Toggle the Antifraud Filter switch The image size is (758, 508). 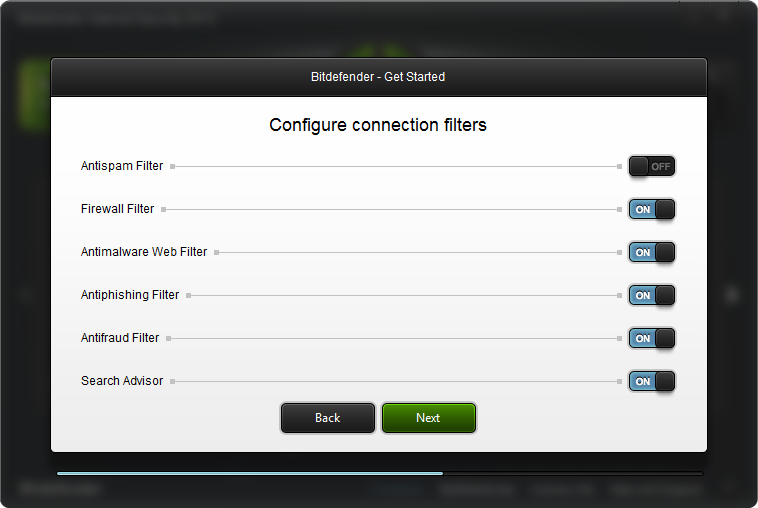point(652,338)
